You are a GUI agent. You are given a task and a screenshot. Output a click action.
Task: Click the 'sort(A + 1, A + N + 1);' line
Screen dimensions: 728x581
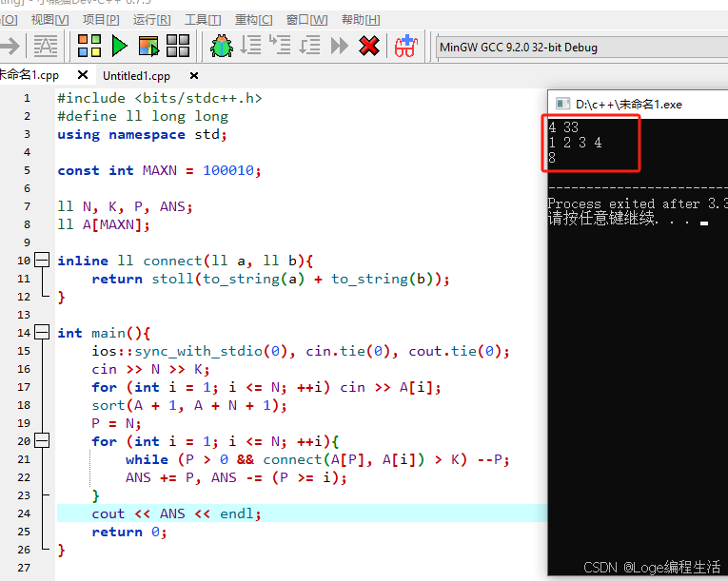(x=189, y=405)
